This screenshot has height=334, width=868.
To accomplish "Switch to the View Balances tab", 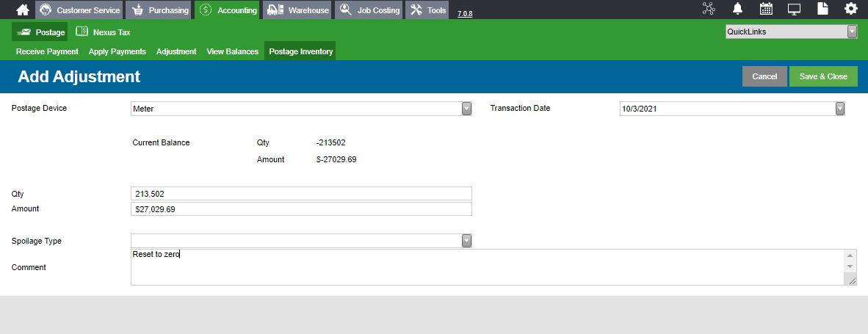I will pyautogui.click(x=233, y=51).
